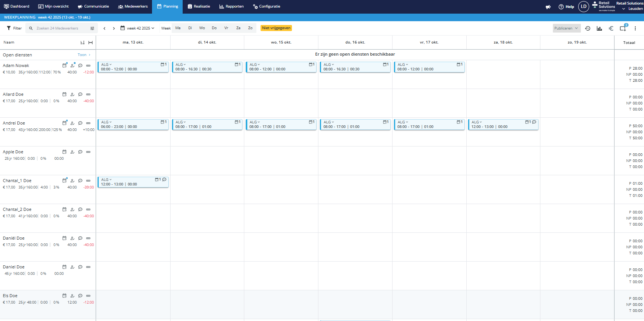
Task: Open Apple Doe's person-edit icon
Action: click(73, 152)
